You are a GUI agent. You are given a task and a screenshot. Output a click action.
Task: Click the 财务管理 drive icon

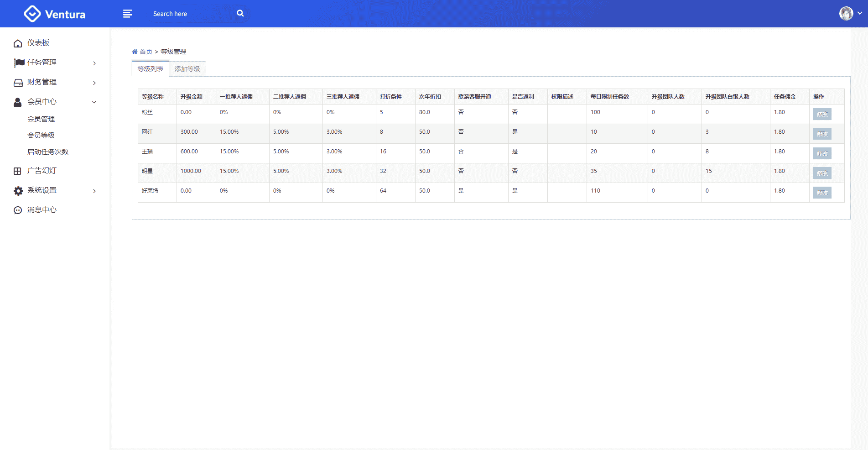pyautogui.click(x=18, y=83)
